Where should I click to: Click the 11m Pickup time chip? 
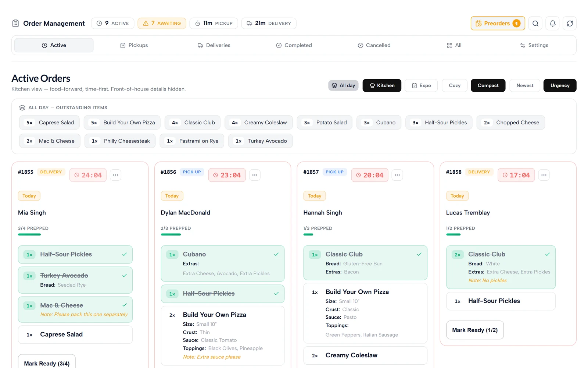[214, 23]
